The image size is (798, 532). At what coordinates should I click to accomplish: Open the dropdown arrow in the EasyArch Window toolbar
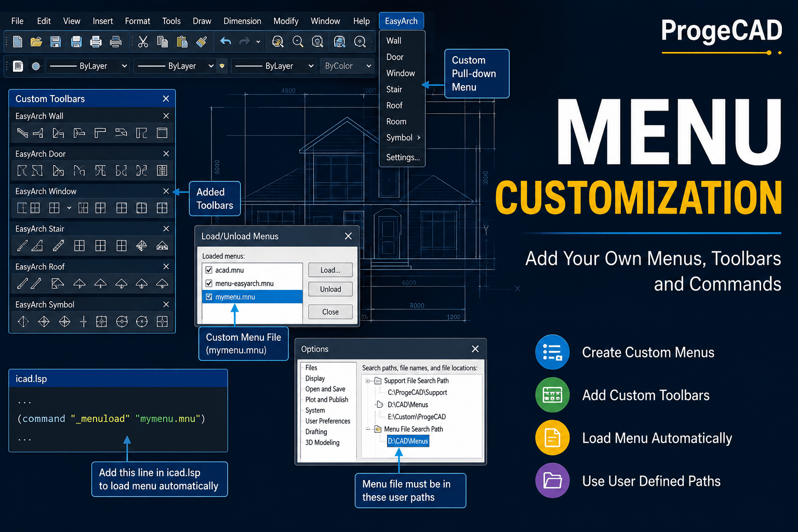69,208
